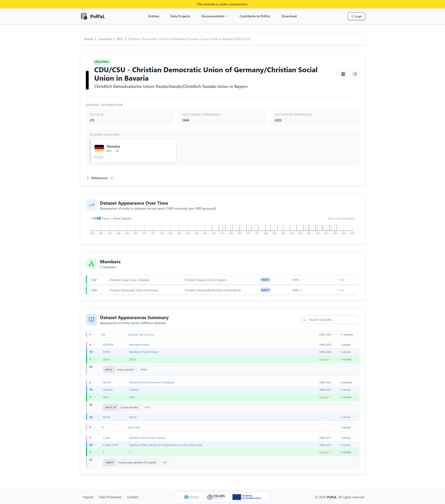Screen dimensions: 445x504
Task: Click the PARTY badge in CSU row
Action: tap(265, 280)
